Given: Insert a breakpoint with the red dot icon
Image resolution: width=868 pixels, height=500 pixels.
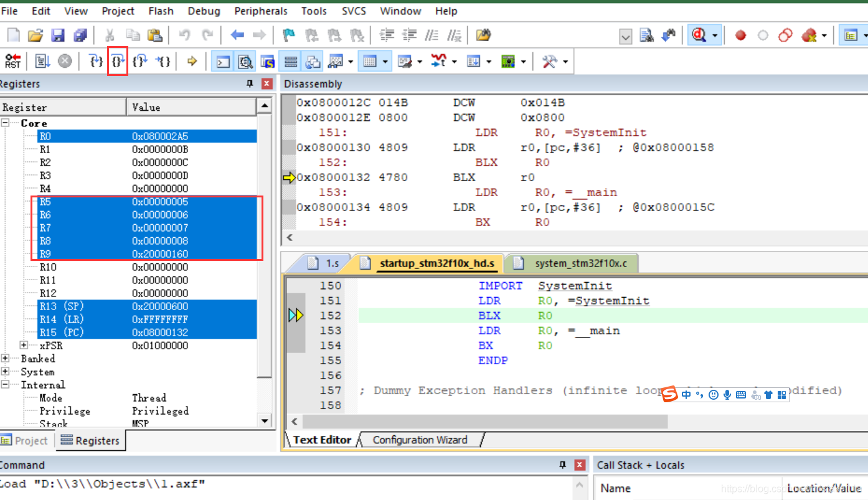Looking at the screenshot, I should 740,36.
